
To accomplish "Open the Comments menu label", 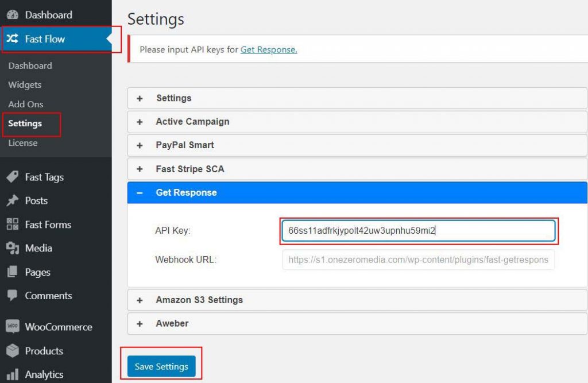I will click(48, 296).
